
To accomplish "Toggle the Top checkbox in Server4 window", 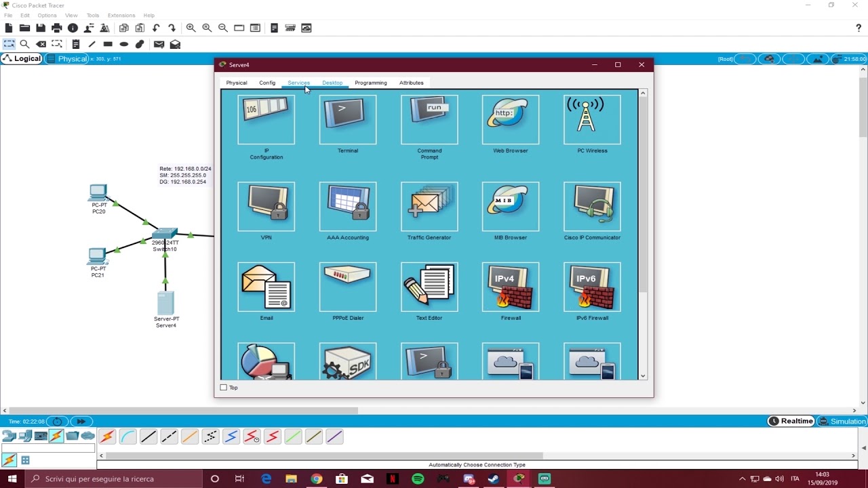I will point(224,388).
